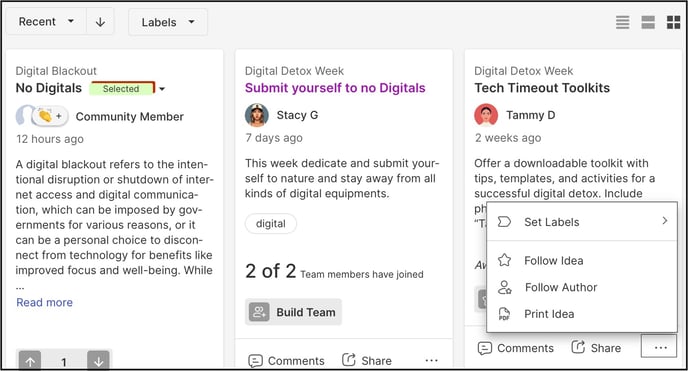
Task: Click the Digital Blackout campaign name
Action: click(x=56, y=71)
